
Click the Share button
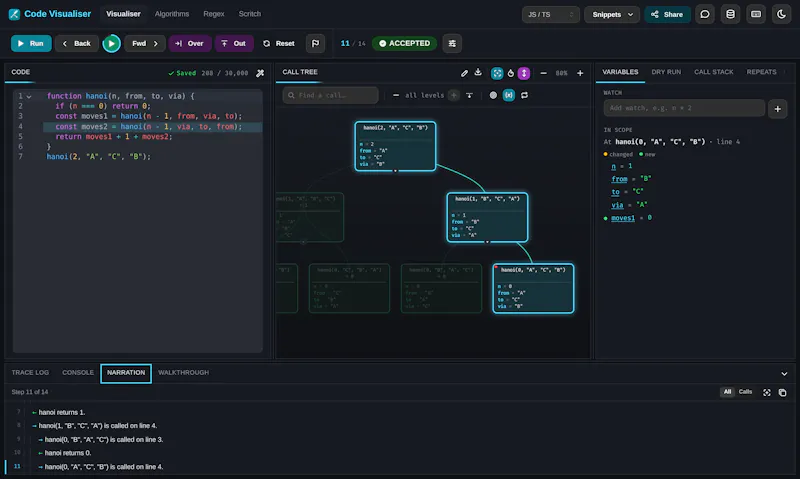tap(667, 14)
